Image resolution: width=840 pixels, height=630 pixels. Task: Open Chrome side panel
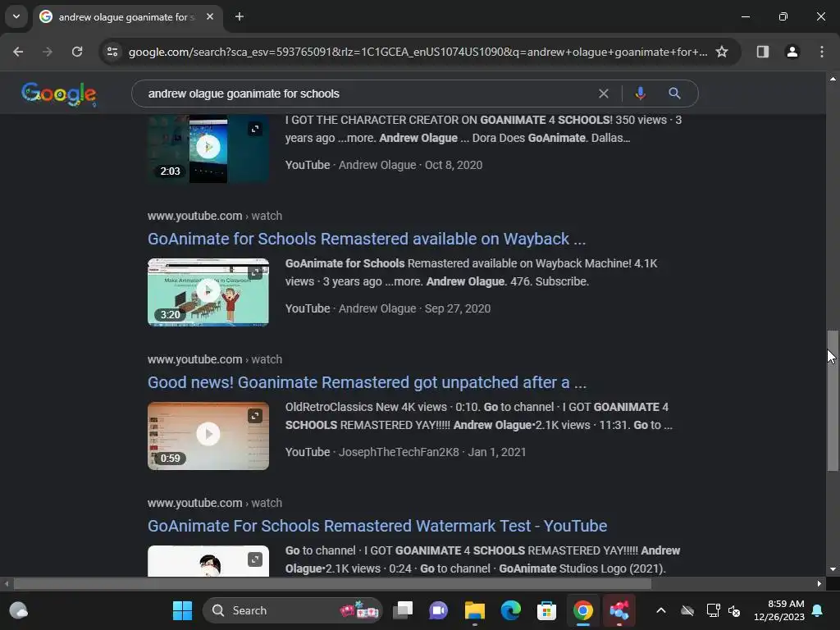pyautogui.click(x=763, y=52)
